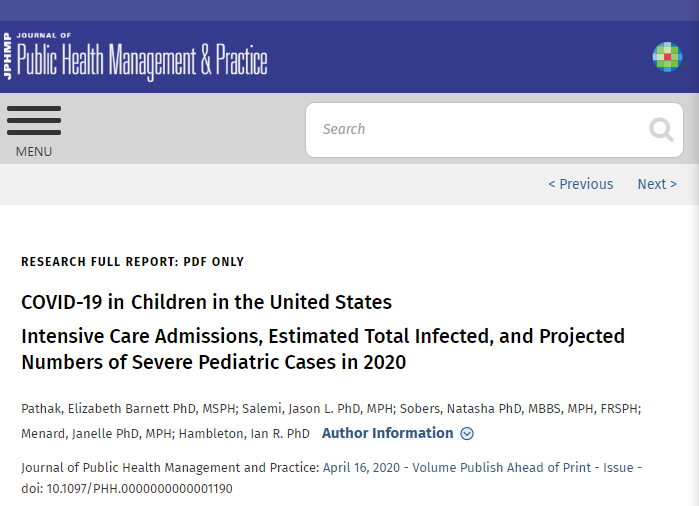The image size is (699, 506).
Task: Expand the Author Information chevron circle
Action: coord(467,433)
